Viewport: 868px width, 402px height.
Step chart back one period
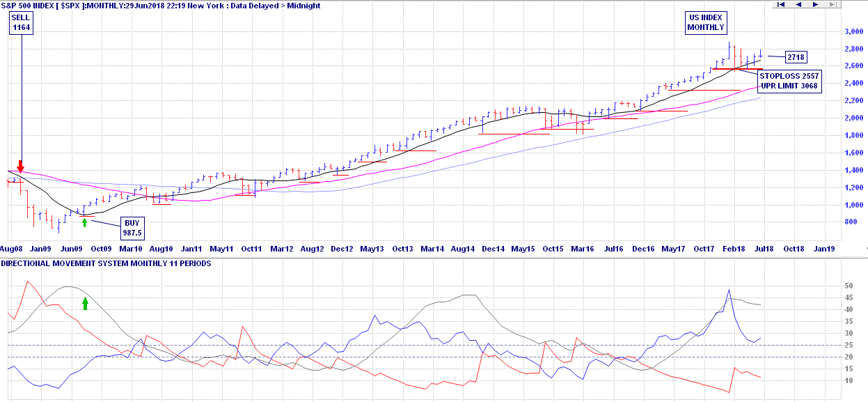[x=798, y=4]
